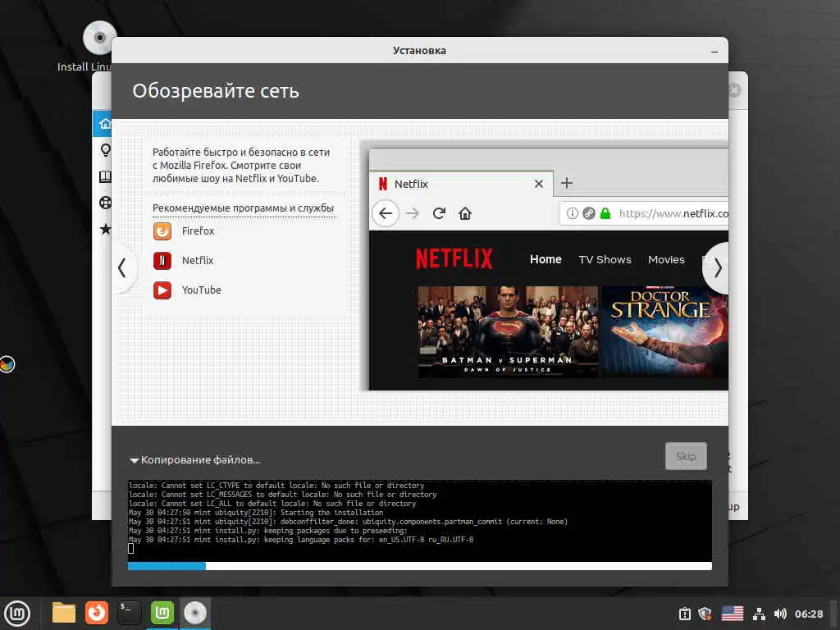840x630 pixels.
Task: Open the Linux Mint start menu
Action: click(x=17, y=614)
